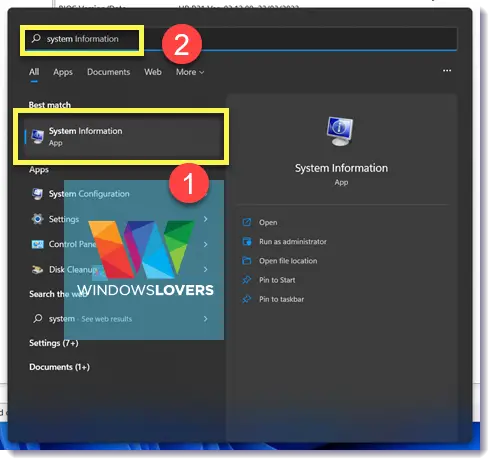Image resolution: width=495 pixels, height=465 pixels.
Task: Click the Pin to taskbar pin icon
Action: pyautogui.click(x=247, y=299)
